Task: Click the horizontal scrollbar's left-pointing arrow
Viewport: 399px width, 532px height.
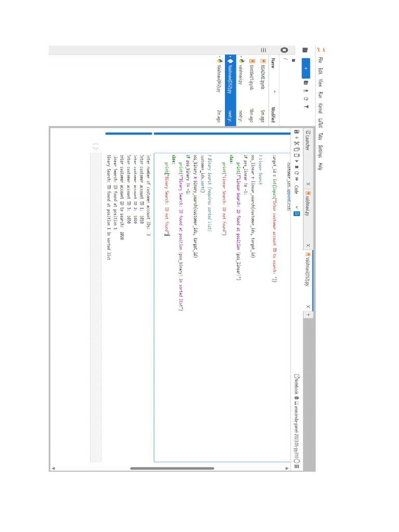Action: tap(53, 469)
